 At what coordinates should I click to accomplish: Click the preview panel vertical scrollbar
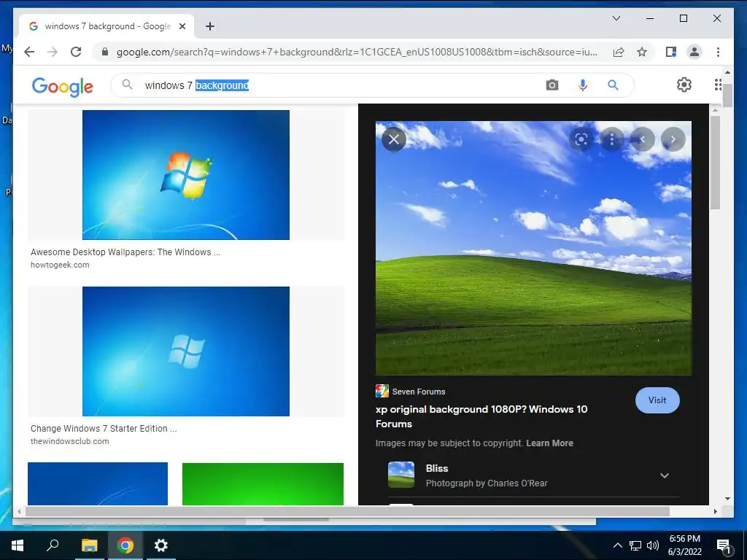[715, 162]
